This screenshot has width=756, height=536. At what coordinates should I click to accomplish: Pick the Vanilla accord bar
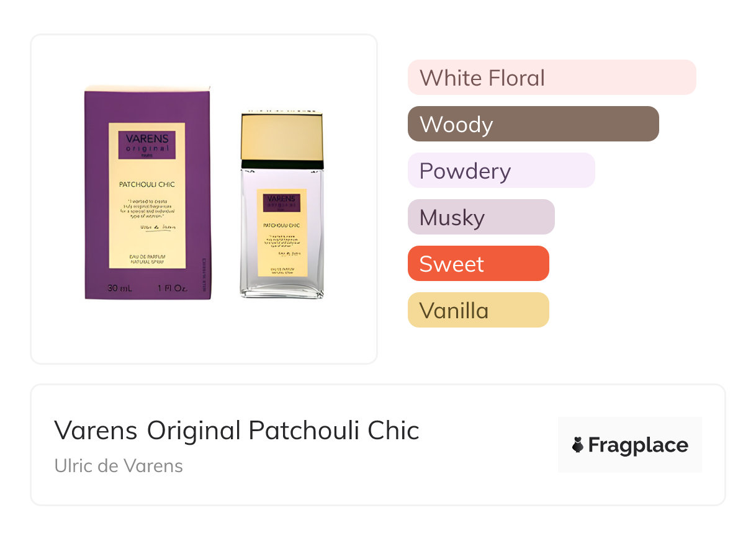[478, 310]
